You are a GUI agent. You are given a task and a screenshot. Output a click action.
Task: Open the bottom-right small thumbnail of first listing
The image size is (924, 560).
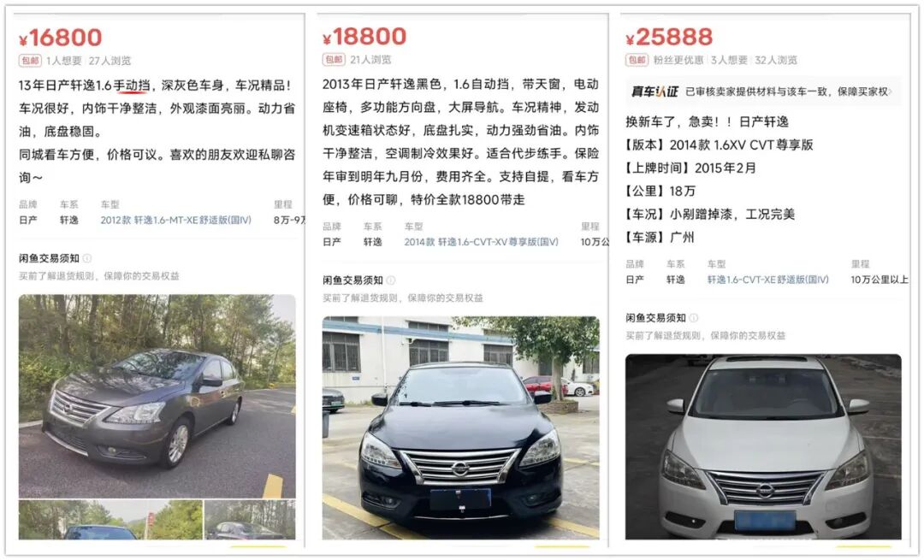point(251,519)
